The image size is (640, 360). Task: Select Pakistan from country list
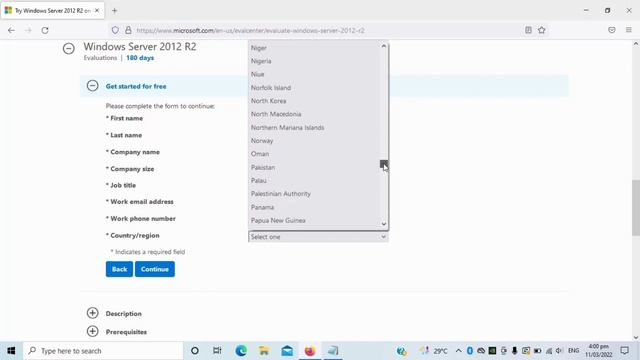(263, 167)
